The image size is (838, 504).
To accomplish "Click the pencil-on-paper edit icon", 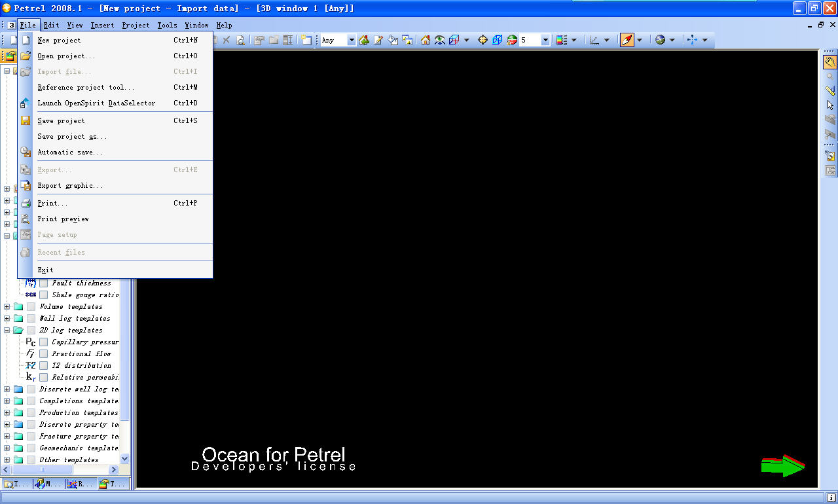I will point(378,40).
